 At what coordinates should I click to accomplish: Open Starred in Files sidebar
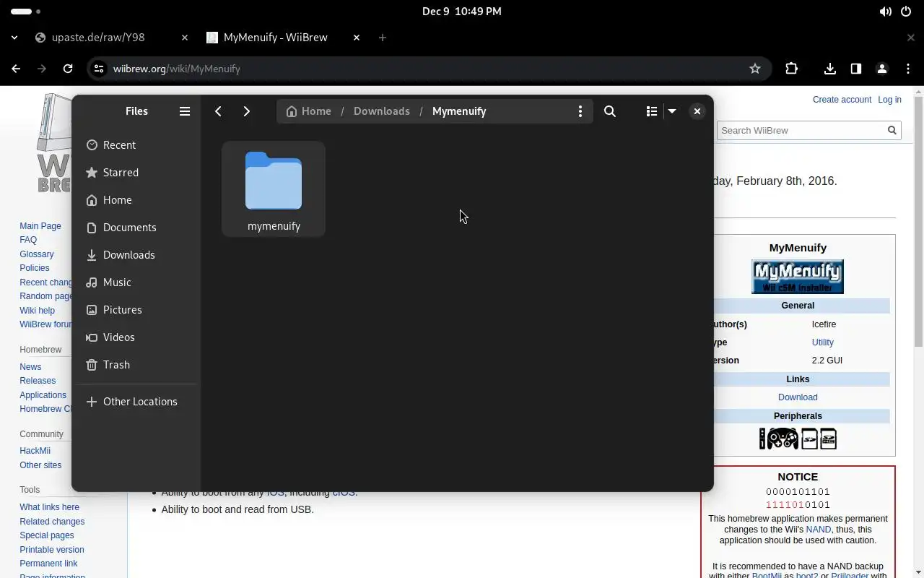pos(136,173)
